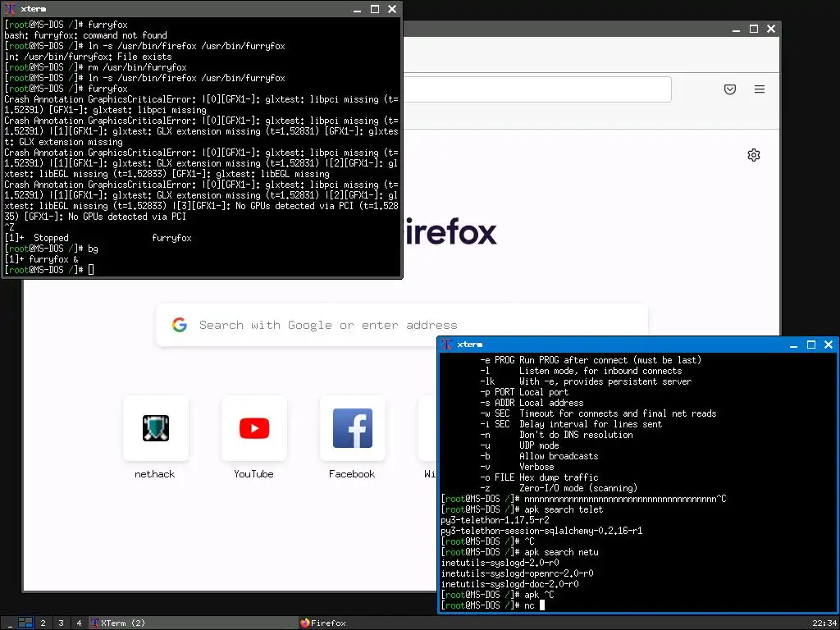This screenshot has height=630, width=840.
Task: Click the '-v Verbose' help line
Action: click(517, 467)
